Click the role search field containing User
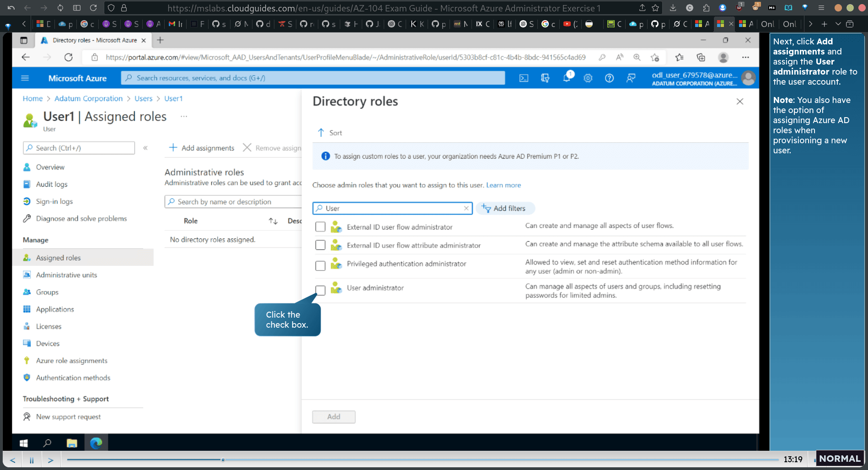 [392, 208]
